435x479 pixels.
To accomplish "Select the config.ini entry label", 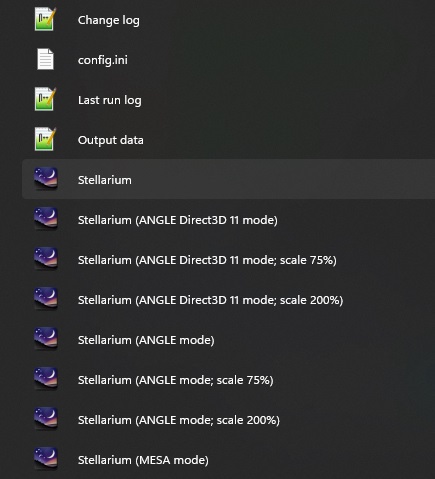I will pos(103,60).
